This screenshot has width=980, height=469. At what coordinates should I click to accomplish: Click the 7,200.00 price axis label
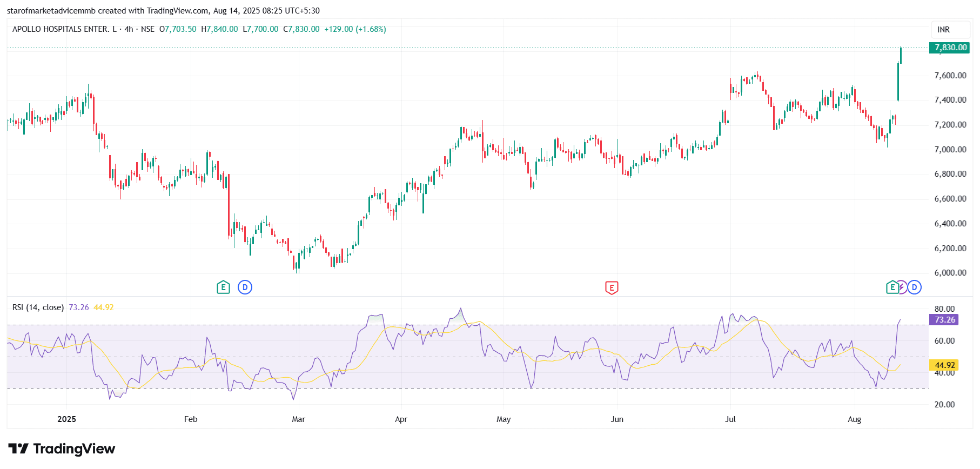(x=950, y=125)
